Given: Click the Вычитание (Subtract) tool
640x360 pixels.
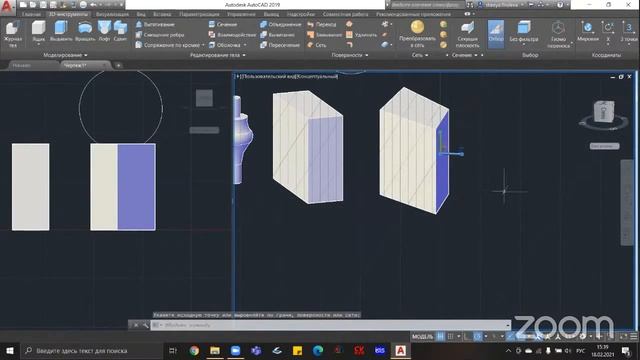Looking at the screenshot, I should (x=278, y=35).
